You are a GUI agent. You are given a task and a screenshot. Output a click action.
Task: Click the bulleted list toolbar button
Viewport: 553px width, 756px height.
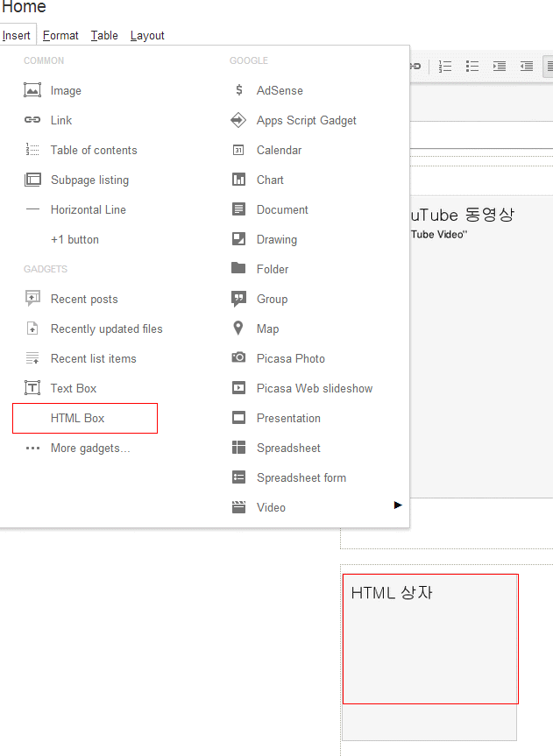[471, 66]
